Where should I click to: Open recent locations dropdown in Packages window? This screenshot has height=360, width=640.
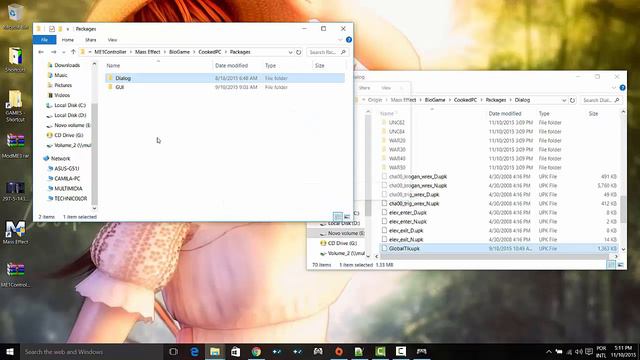[x=64, y=52]
